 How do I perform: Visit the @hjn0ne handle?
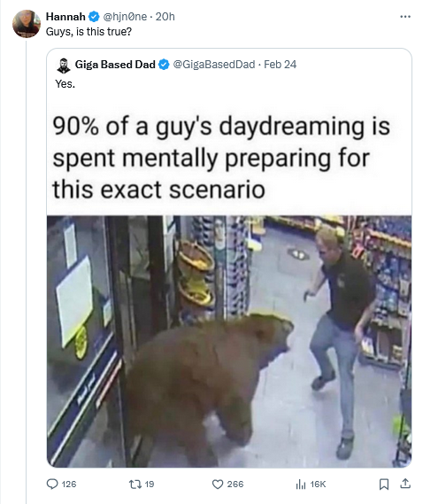(x=125, y=17)
